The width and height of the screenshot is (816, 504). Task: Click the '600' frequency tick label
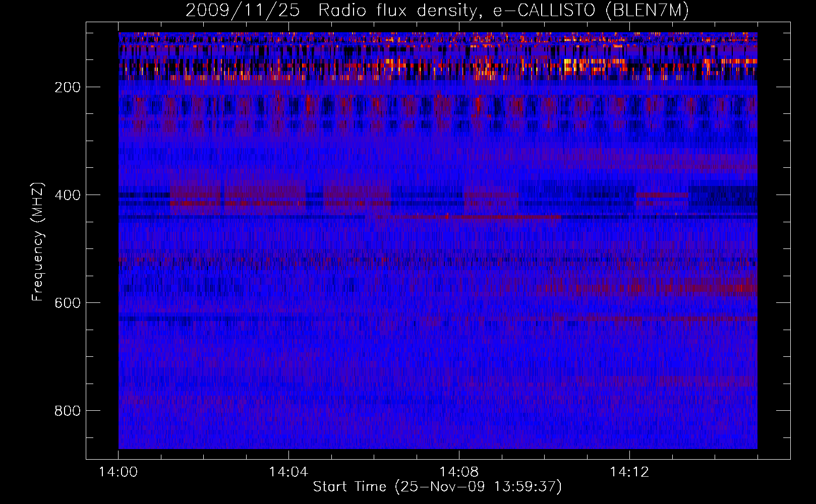[x=68, y=303]
